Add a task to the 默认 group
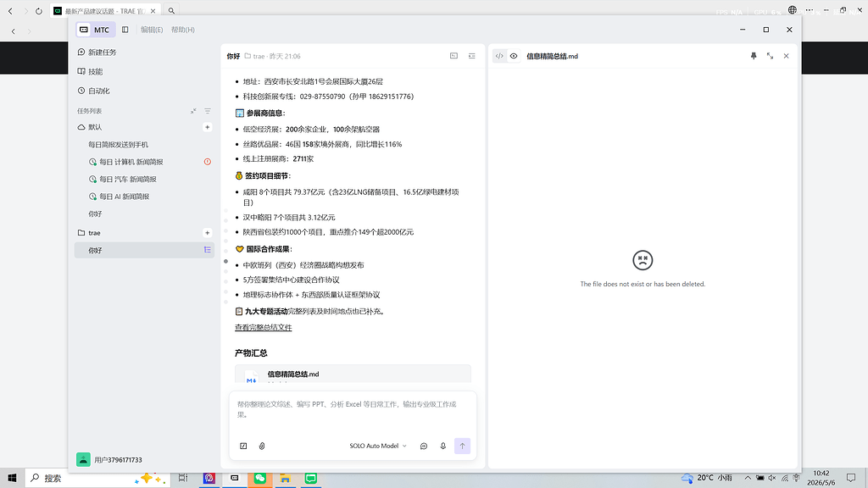 click(x=207, y=127)
